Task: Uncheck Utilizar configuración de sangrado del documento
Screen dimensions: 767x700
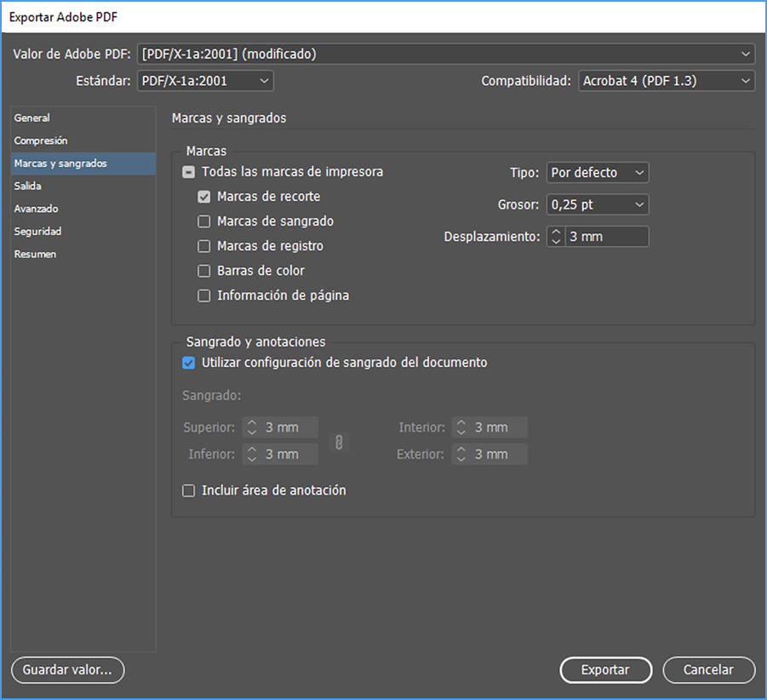Action: coord(188,363)
